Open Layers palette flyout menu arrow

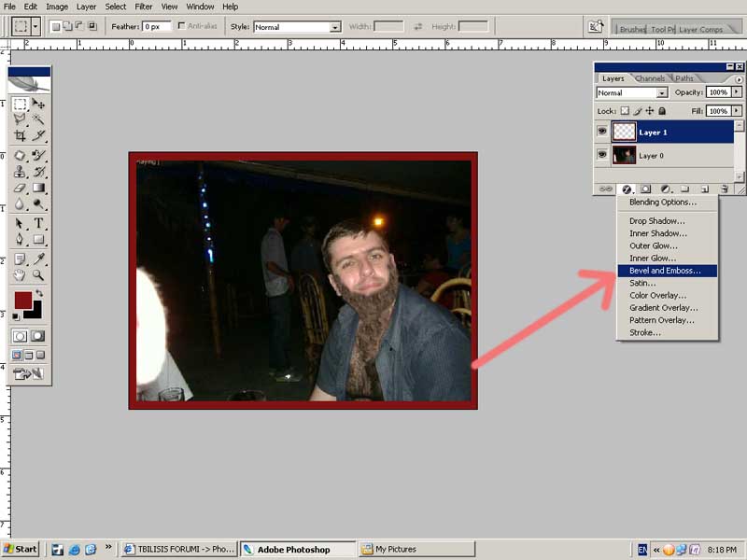[x=739, y=79]
